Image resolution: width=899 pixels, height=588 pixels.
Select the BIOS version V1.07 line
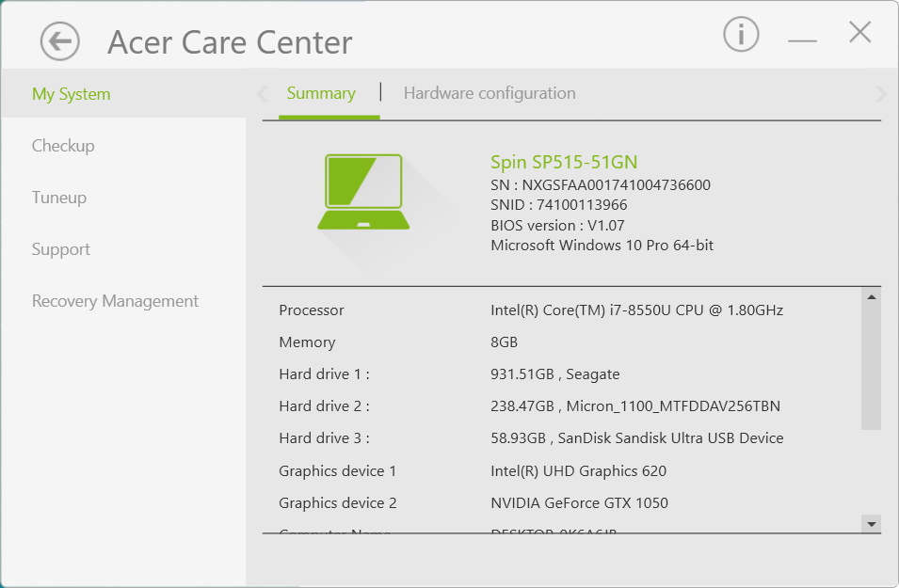pyautogui.click(x=557, y=225)
